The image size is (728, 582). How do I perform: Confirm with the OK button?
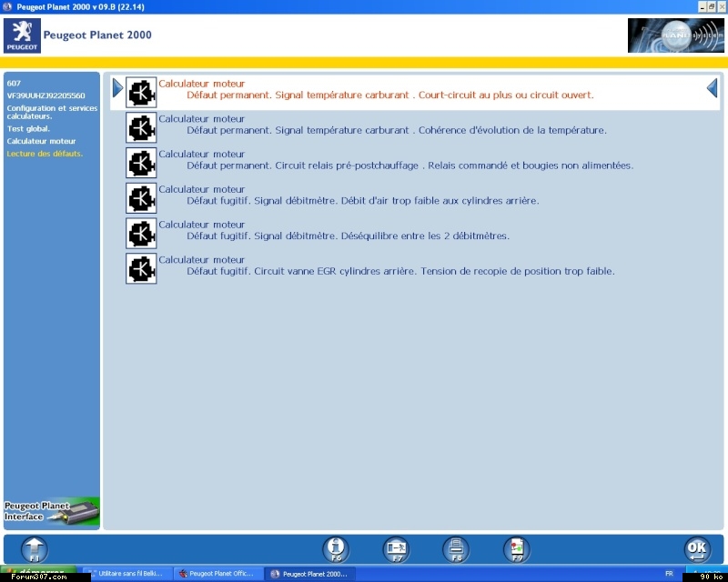(x=697, y=549)
